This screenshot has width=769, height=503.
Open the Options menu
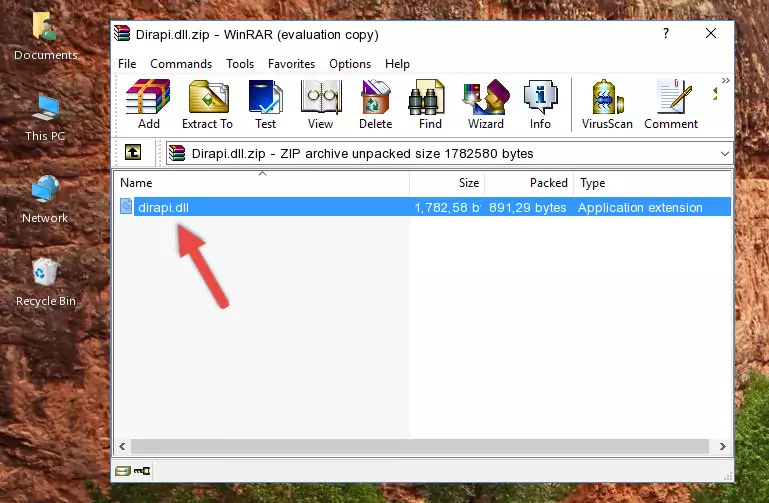(350, 64)
